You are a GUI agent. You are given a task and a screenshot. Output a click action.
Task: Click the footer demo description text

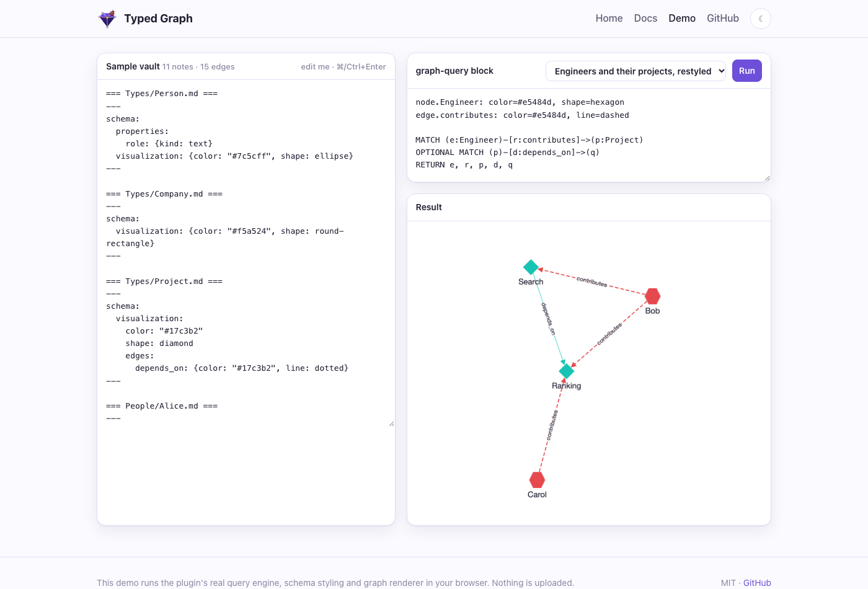tap(335, 583)
